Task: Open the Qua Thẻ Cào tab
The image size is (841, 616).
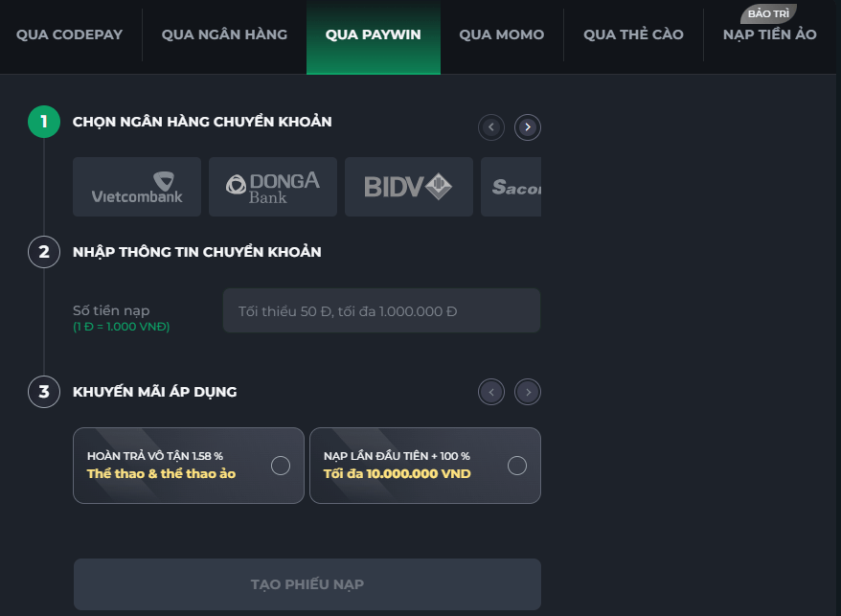Action: click(633, 34)
